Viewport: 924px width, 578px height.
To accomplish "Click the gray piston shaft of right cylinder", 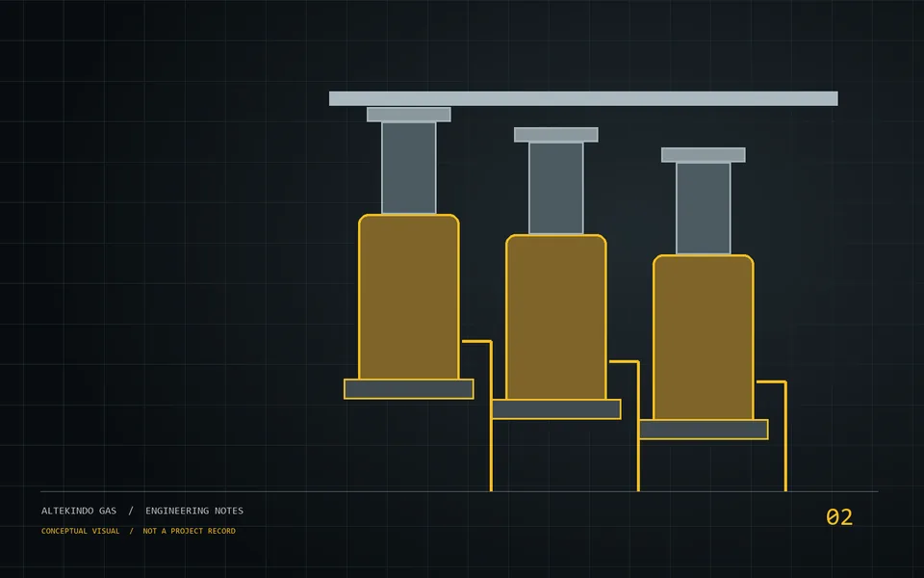I will (x=703, y=208).
